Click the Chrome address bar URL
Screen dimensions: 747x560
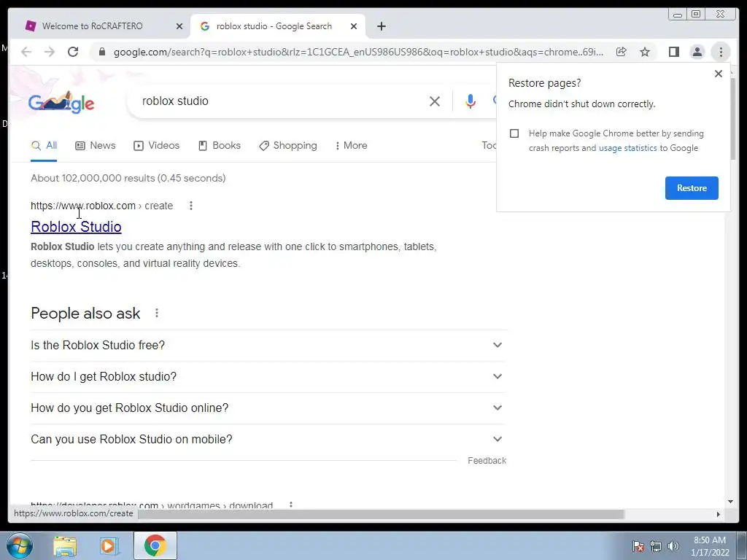358,52
